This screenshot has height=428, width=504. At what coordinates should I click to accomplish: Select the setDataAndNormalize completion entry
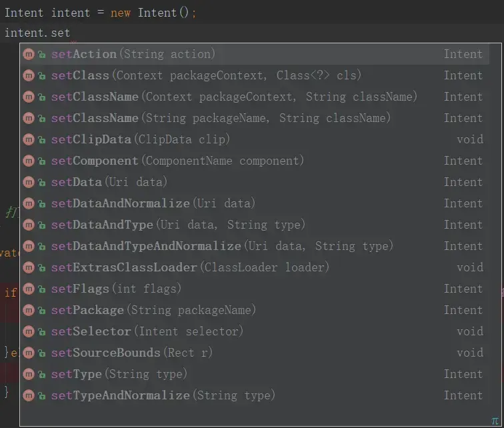(x=153, y=204)
